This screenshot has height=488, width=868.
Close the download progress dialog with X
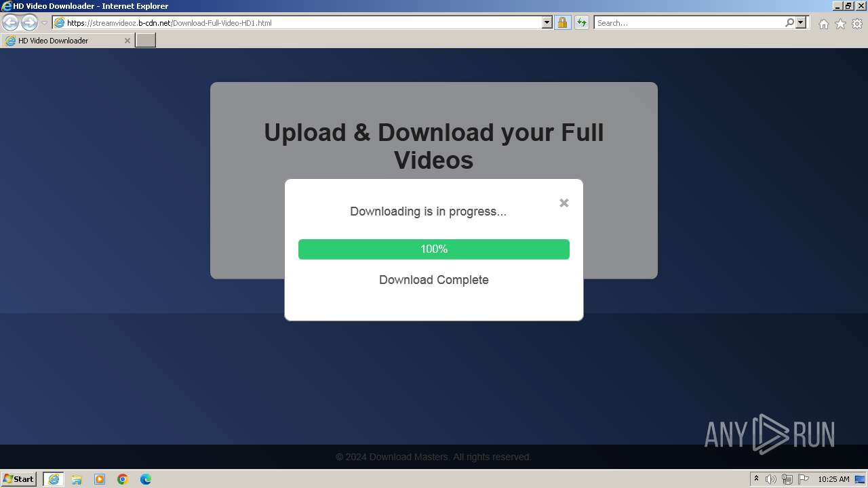click(564, 203)
